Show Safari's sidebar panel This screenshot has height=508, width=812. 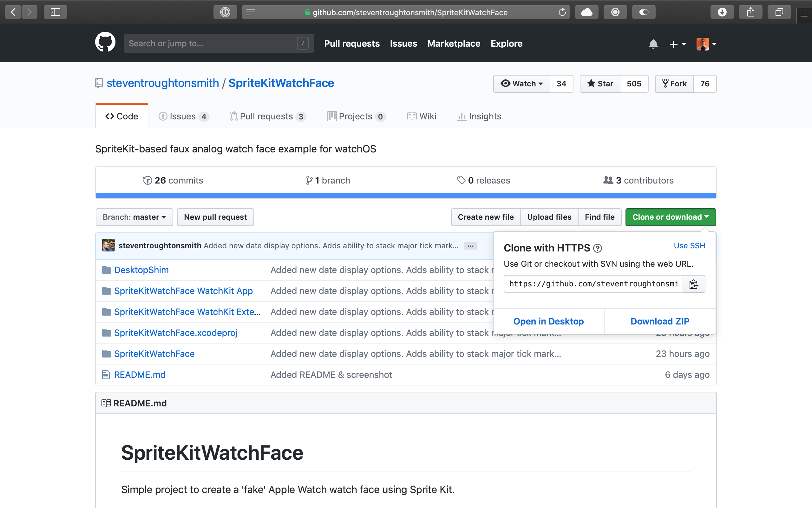pyautogui.click(x=56, y=12)
